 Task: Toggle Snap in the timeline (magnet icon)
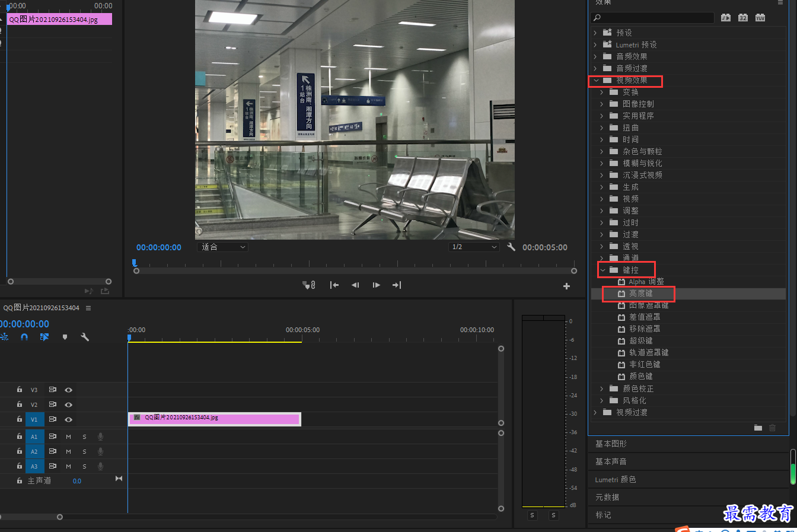click(x=24, y=337)
